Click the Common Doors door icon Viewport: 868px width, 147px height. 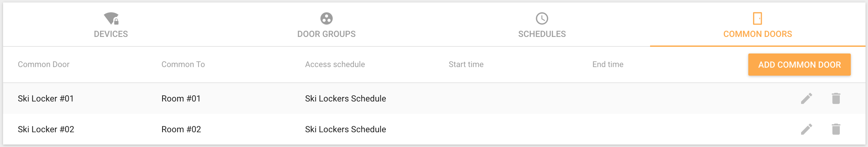point(757,18)
